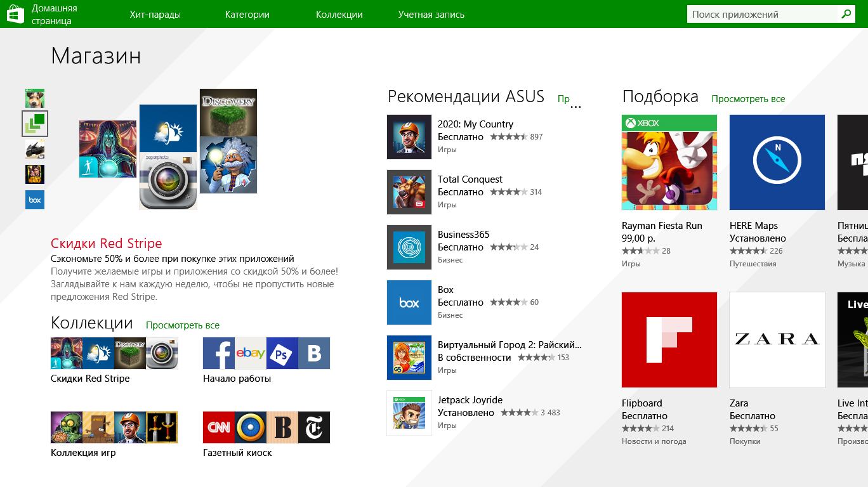
Task: Open the Einstein gear app tile
Action: click(x=228, y=165)
